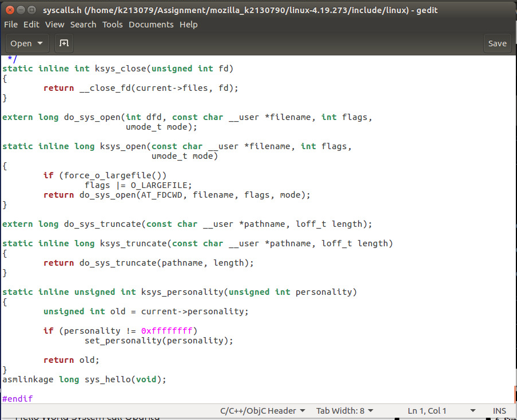Change the highlighting mode via C/C++/ObjC Header dropdown

point(263,410)
